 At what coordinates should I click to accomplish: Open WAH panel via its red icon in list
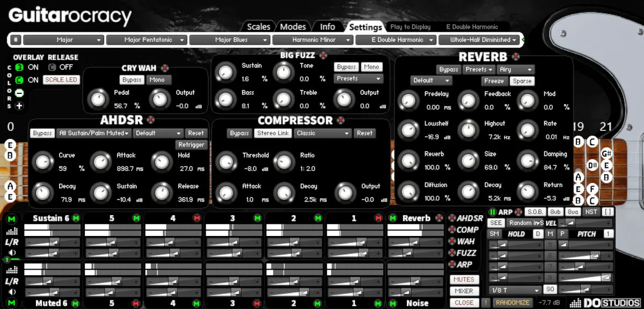452,241
